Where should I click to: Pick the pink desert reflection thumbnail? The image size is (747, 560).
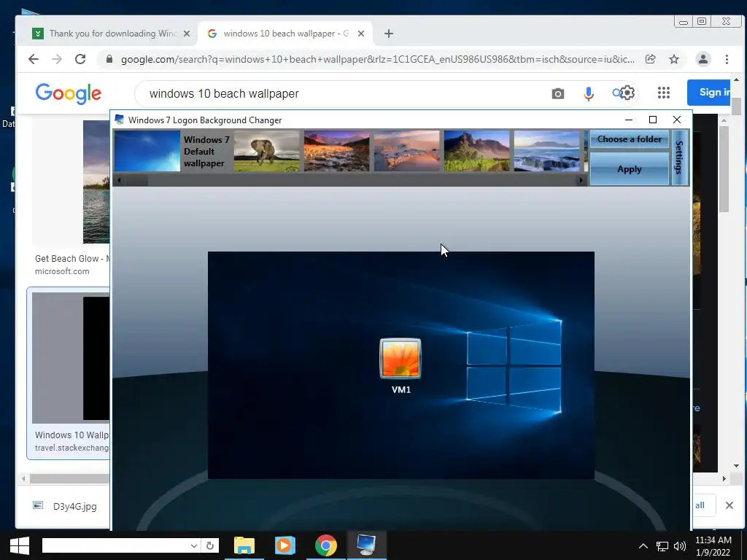[x=407, y=152]
